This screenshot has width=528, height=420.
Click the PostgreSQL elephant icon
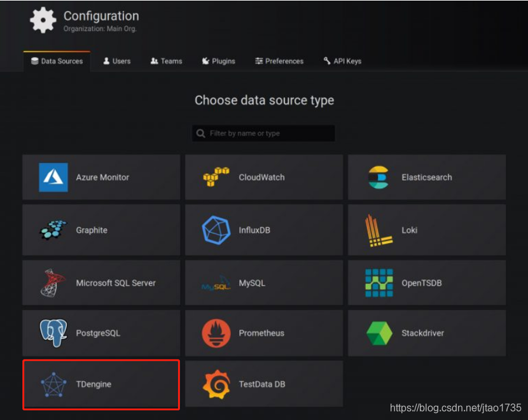coord(53,333)
